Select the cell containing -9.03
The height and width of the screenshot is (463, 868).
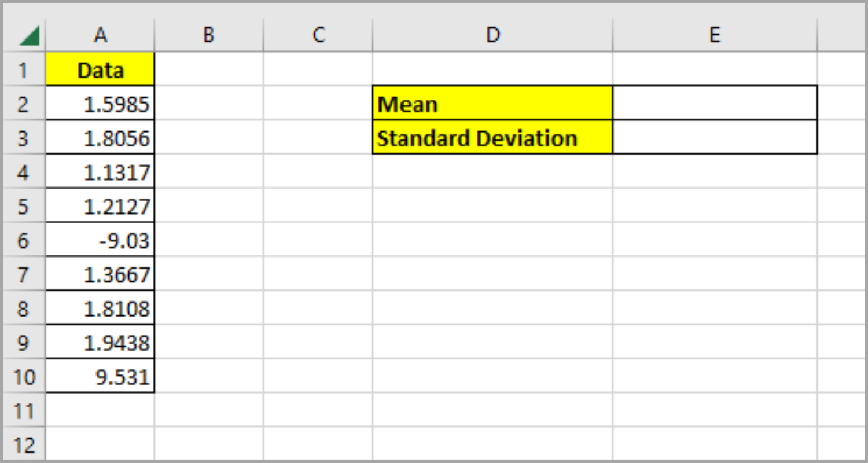click(x=100, y=240)
